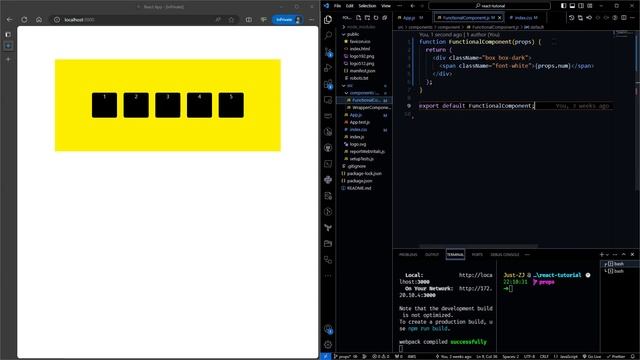This screenshot has width=640, height=360.
Task: Click the Prettier status bar button
Action: (x=616, y=356)
